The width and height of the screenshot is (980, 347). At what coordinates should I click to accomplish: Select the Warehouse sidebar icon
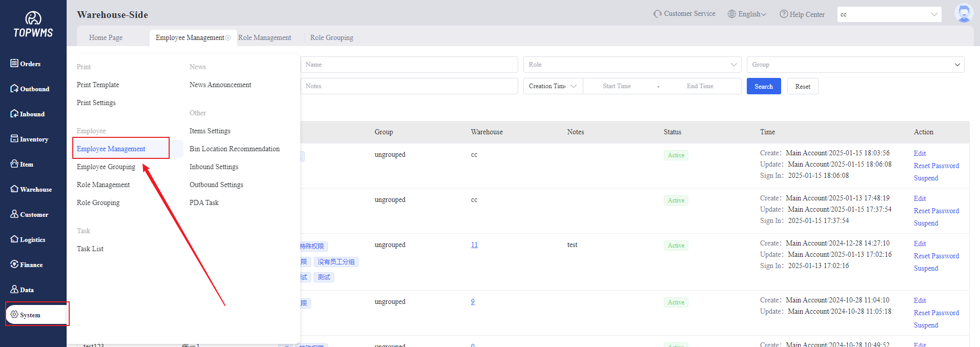tap(14, 189)
